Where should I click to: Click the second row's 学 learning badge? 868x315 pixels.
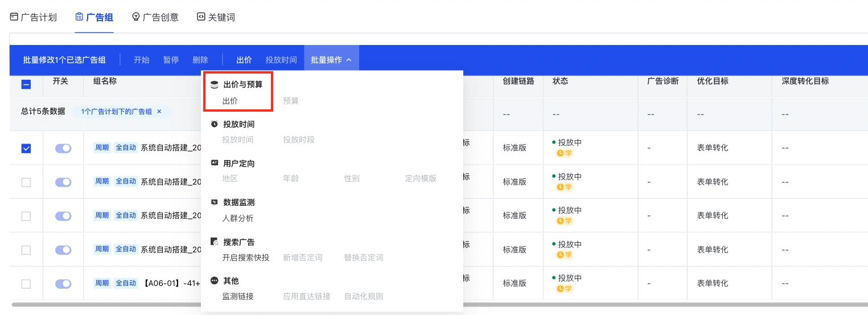564,187
